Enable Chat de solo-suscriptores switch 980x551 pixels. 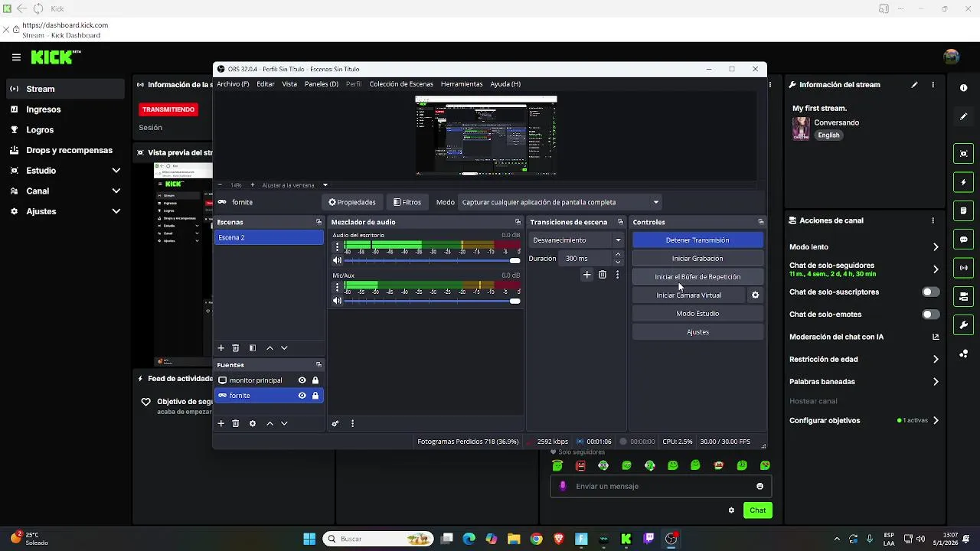tap(930, 292)
